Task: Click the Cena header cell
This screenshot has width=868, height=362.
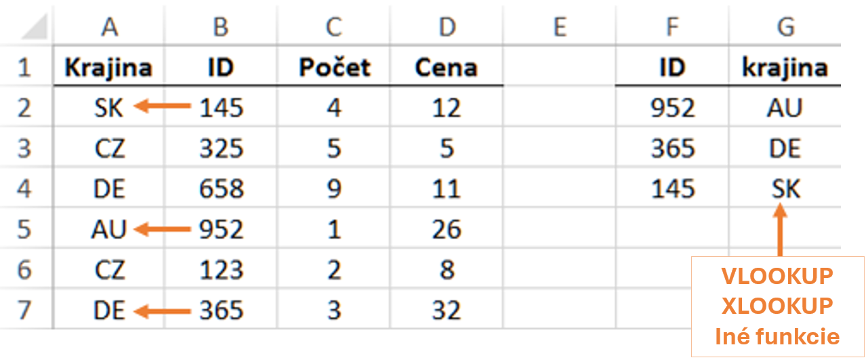Action: (446, 67)
